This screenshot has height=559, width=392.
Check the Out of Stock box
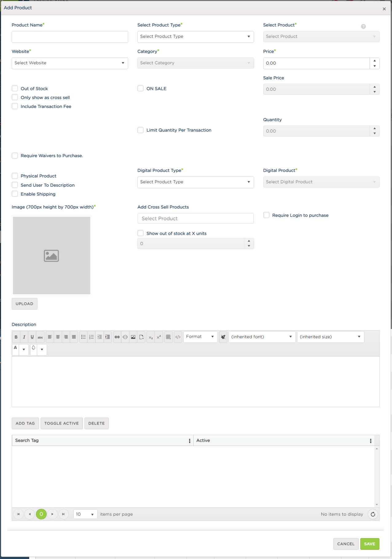coord(15,89)
